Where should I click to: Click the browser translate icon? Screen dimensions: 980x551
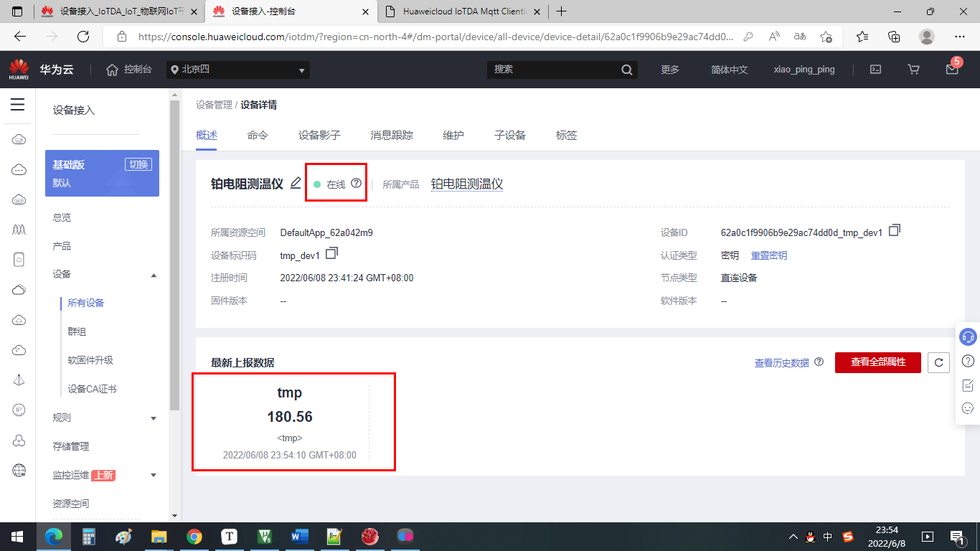pyautogui.click(x=800, y=36)
